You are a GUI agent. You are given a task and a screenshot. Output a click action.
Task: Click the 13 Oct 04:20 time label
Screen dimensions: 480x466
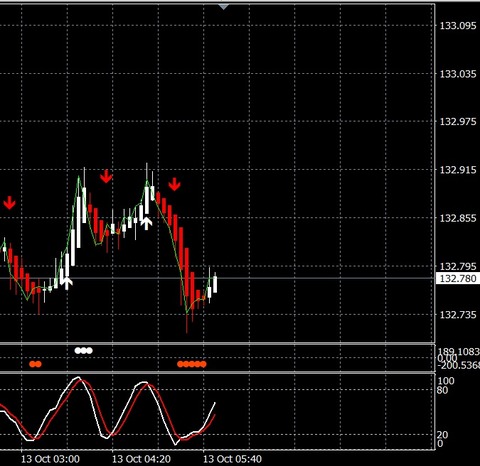pos(141,459)
